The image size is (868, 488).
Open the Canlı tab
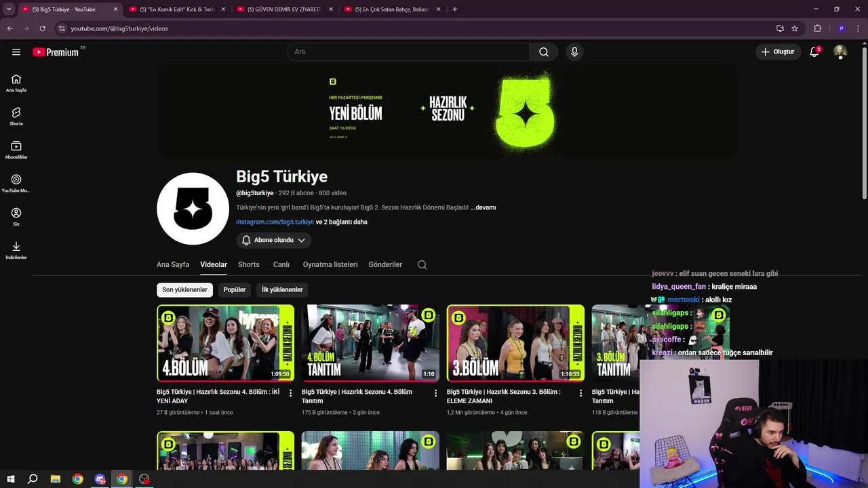(281, 264)
